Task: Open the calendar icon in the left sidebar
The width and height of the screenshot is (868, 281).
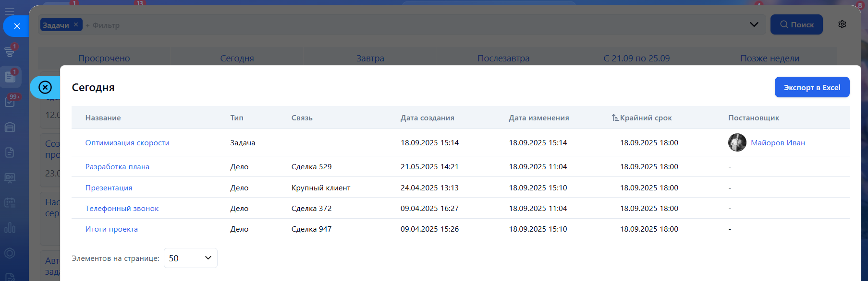Action: pyautogui.click(x=10, y=202)
